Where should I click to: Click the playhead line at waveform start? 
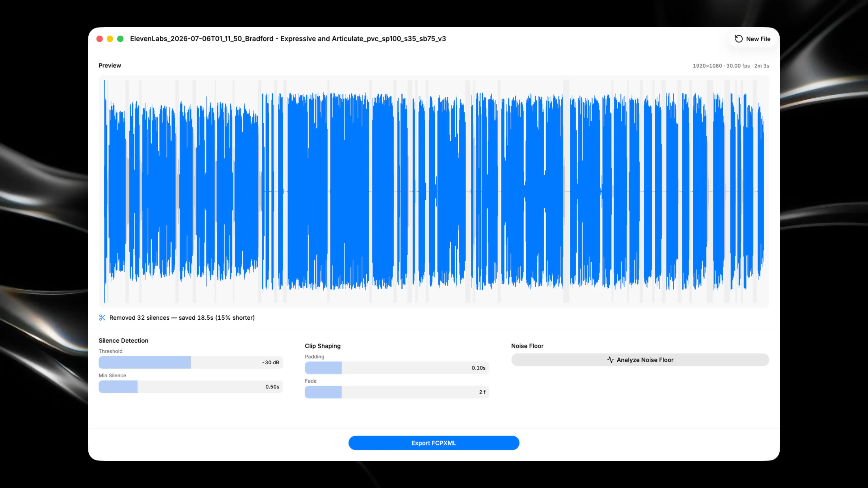[x=104, y=191]
